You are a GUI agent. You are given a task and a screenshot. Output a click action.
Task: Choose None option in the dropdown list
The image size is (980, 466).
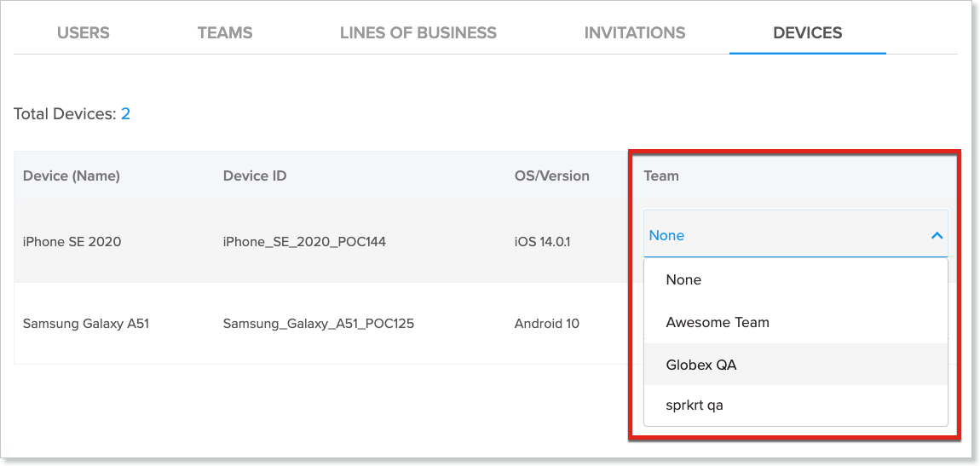[x=683, y=279]
